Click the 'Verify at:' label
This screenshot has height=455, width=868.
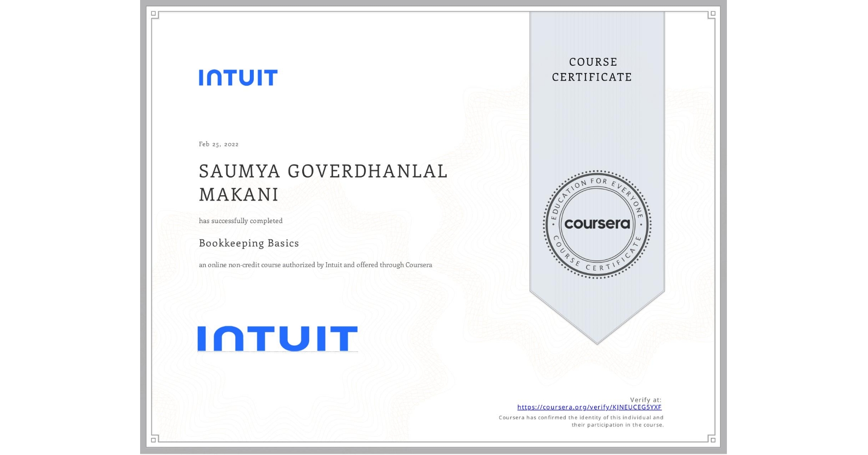click(645, 400)
